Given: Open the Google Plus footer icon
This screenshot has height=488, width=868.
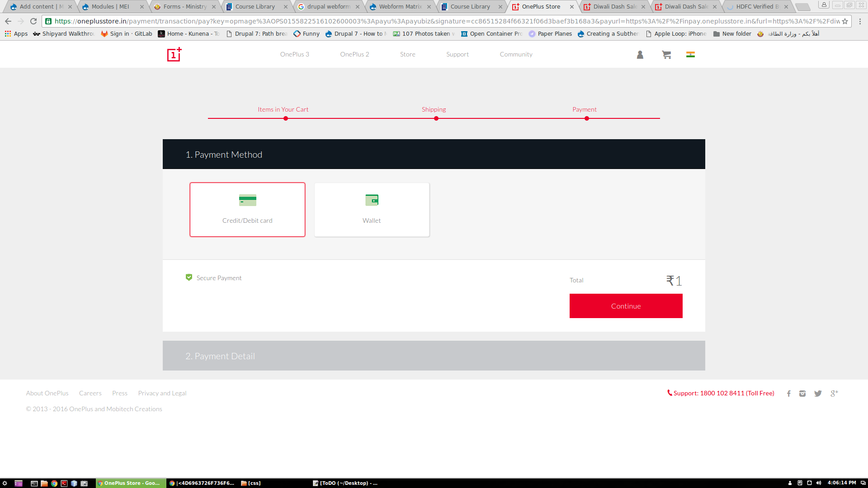Looking at the screenshot, I should click(x=834, y=394).
